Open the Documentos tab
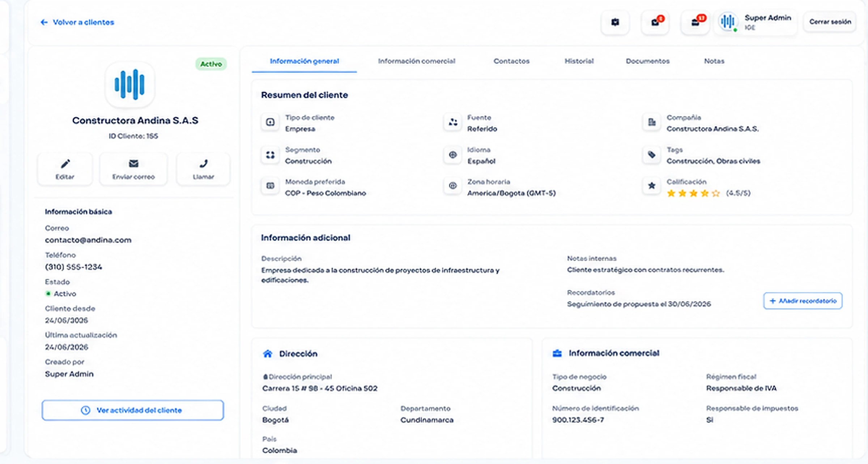868x464 pixels. tap(648, 61)
